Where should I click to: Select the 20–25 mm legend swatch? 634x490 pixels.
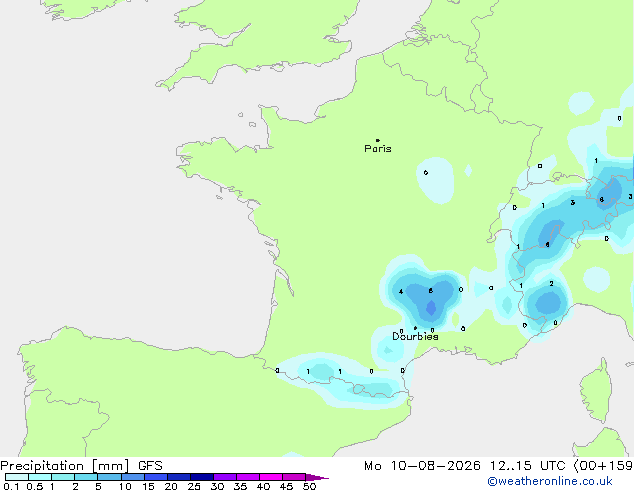pos(179,477)
